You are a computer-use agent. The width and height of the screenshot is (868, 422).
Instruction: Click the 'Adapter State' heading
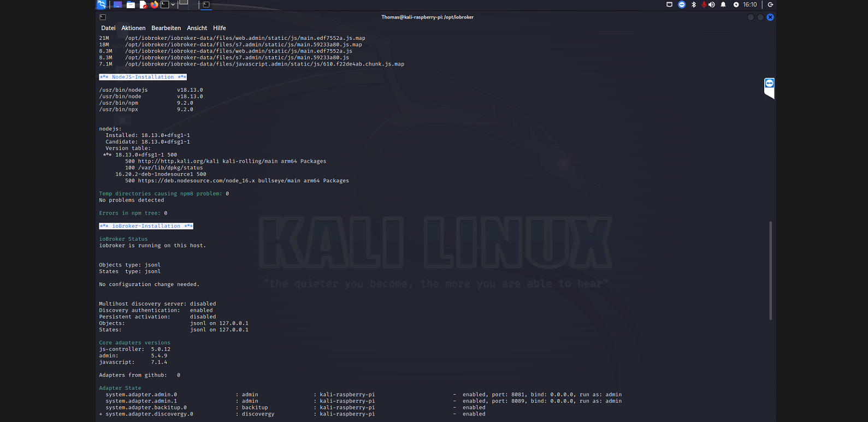coord(120,388)
